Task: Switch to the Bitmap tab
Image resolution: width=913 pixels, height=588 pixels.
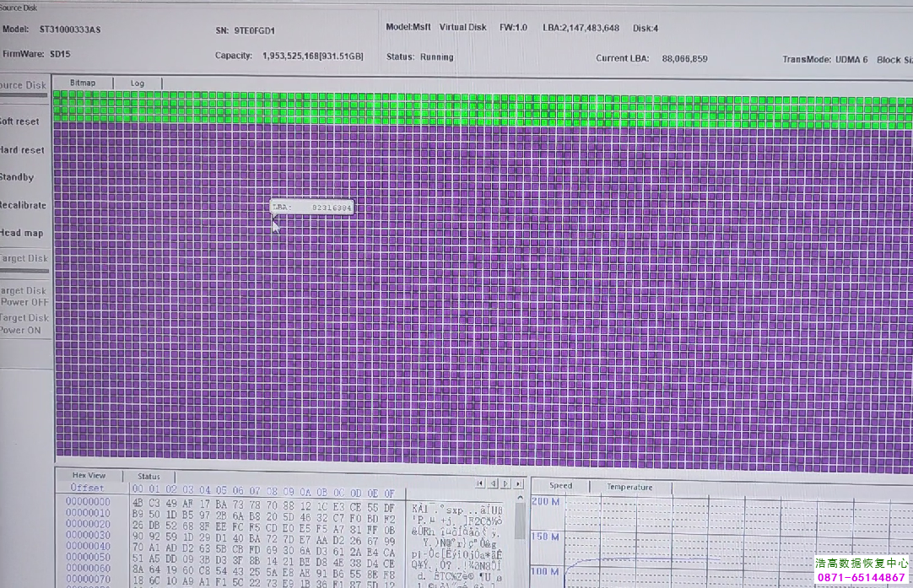Action: [x=83, y=83]
